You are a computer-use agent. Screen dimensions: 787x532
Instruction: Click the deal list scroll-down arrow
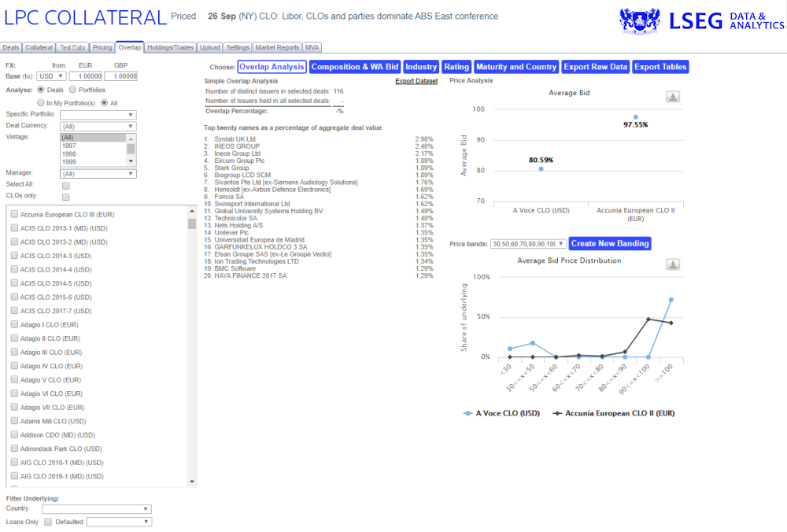(x=192, y=482)
